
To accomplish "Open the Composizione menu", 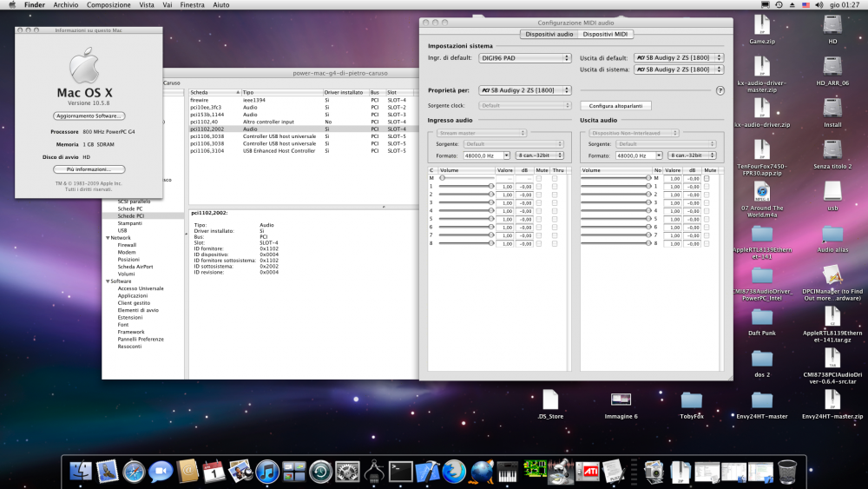I will coord(108,4).
